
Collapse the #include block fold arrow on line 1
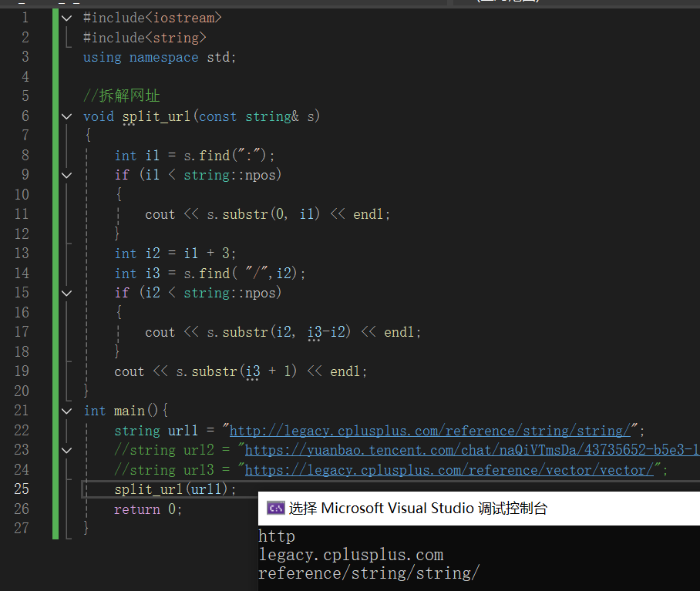pyautogui.click(x=66, y=18)
